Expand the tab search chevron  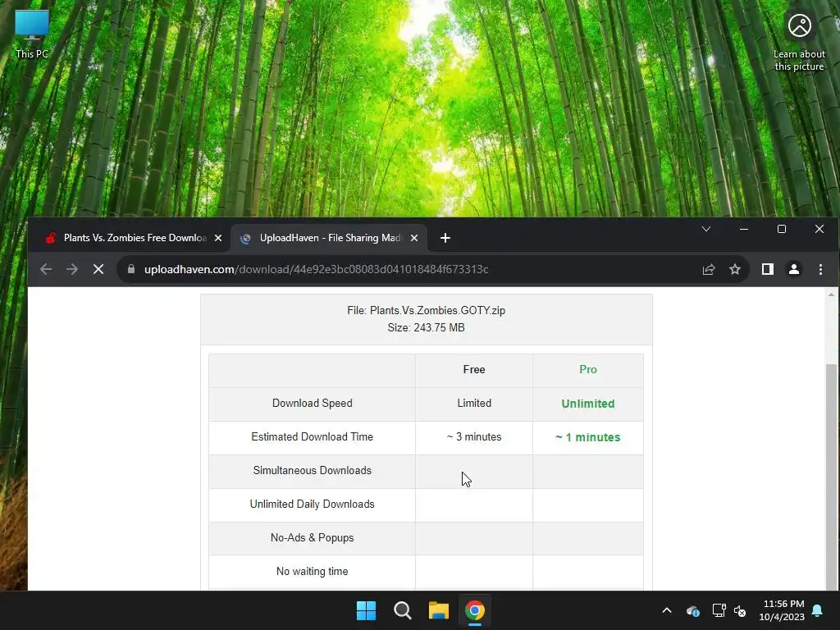point(706,230)
